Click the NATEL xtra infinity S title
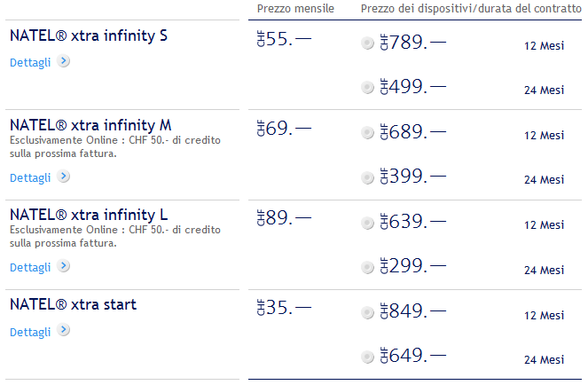Image resolution: width=588 pixels, height=385 pixels. (88, 36)
